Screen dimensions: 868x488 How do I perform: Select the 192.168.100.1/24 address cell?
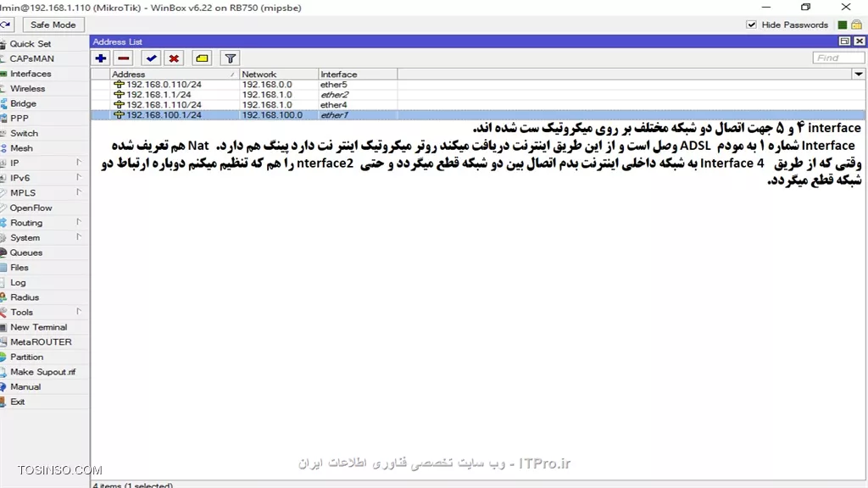click(164, 115)
